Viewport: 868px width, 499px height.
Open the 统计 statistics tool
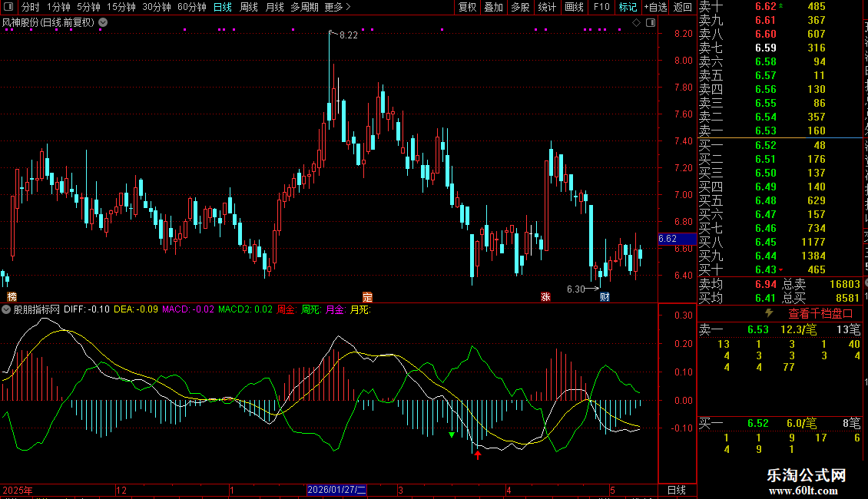pos(547,7)
